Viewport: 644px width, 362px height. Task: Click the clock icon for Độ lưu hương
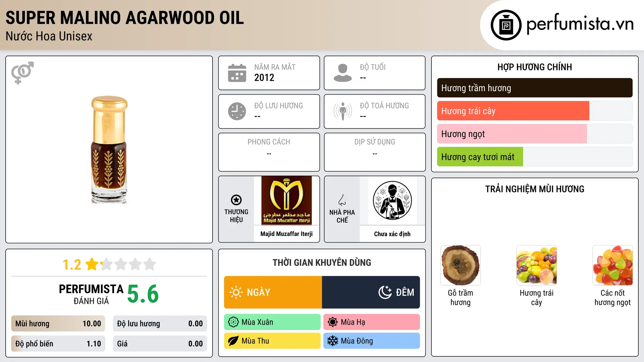coord(237,111)
